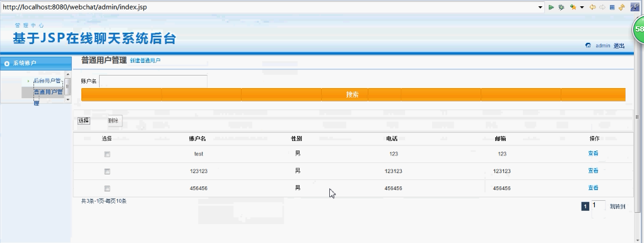Click the gear refresh icon in browser toolbar
This screenshot has height=243, width=644.
561,7
